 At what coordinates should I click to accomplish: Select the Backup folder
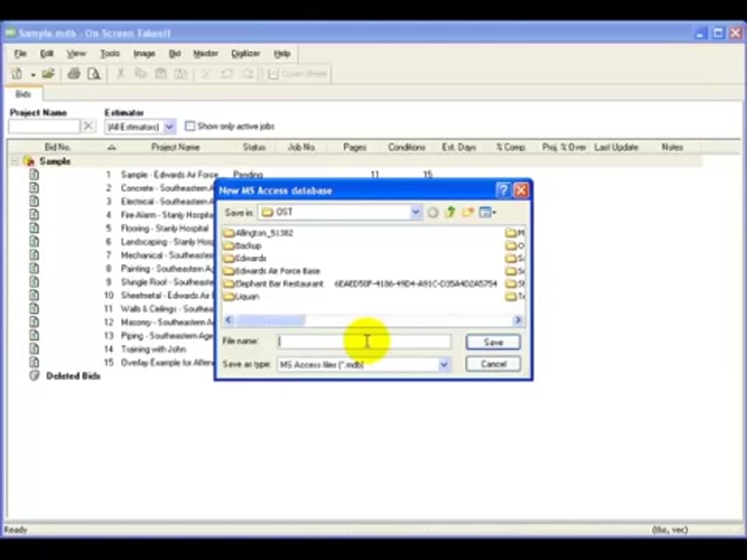(x=243, y=245)
